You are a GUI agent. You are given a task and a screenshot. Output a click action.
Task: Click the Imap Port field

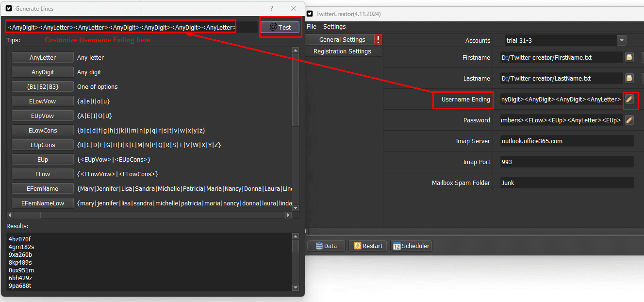pos(567,162)
